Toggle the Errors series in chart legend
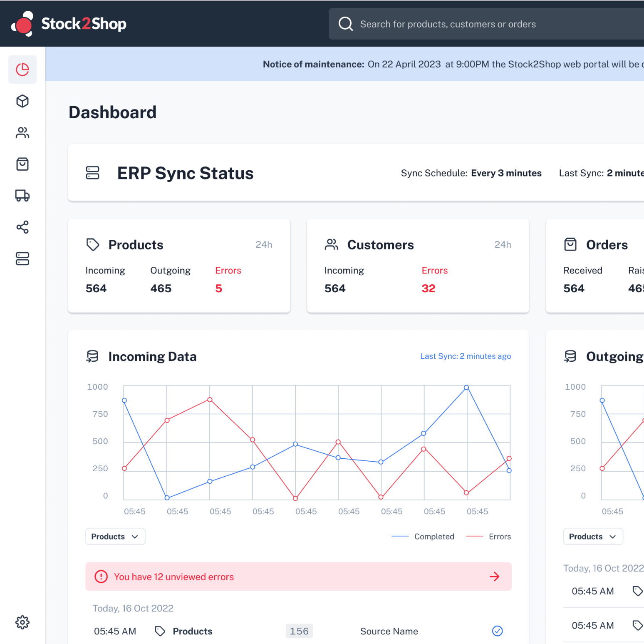Image resolution: width=644 pixels, height=644 pixels. pyautogui.click(x=488, y=537)
